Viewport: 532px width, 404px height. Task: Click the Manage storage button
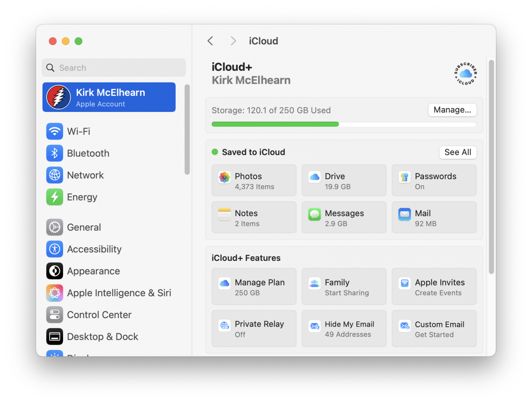pyautogui.click(x=452, y=110)
